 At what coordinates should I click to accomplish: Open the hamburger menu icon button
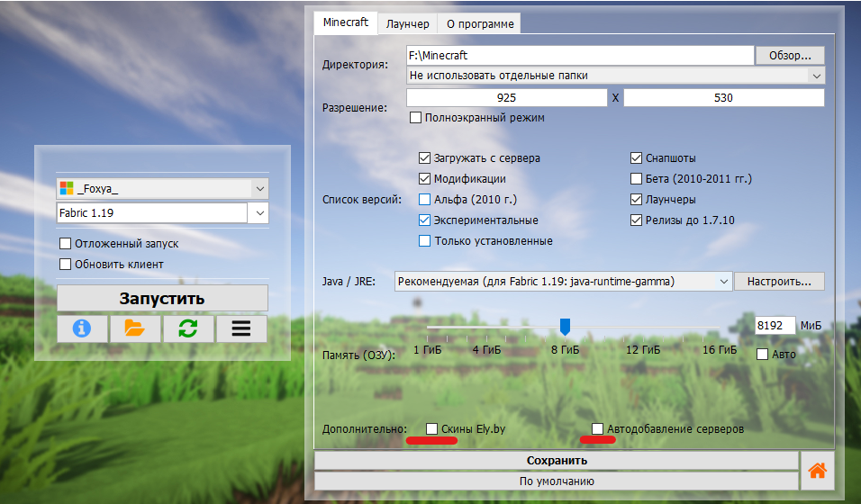point(240,328)
